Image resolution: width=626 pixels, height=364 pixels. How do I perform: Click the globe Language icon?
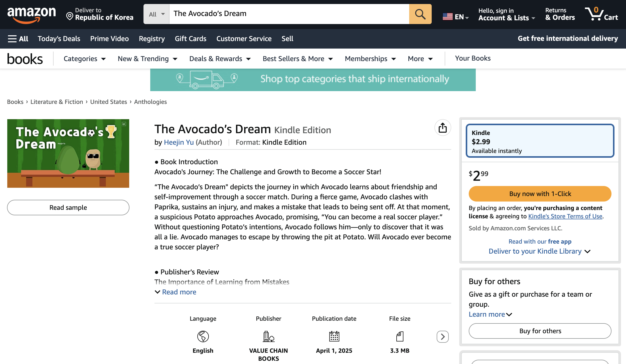click(203, 336)
